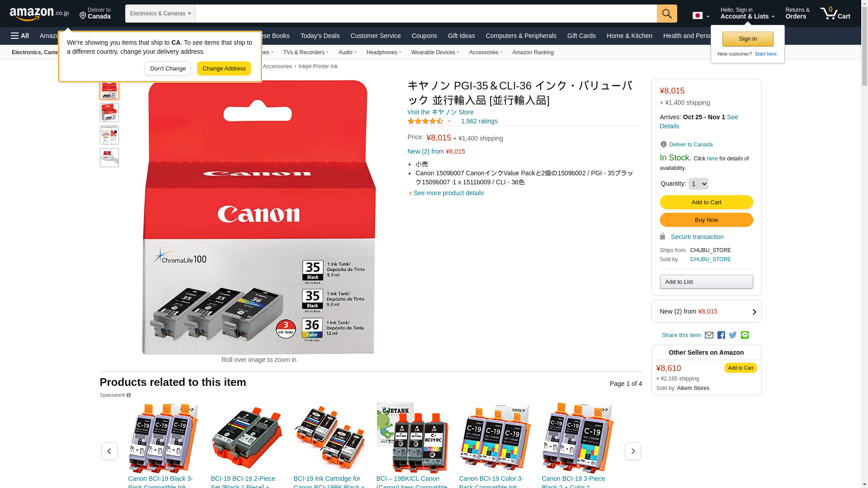
Task: Open the cart icon
Action: point(835,14)
